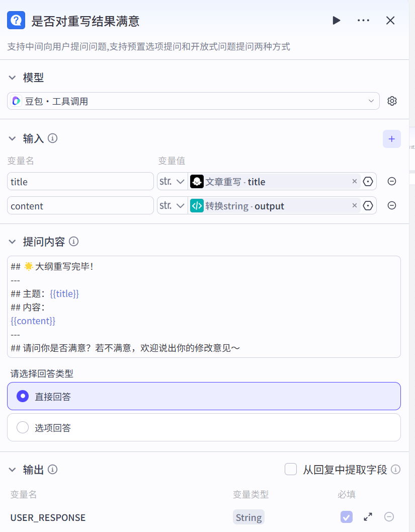This screenshot has width=415, height=532.
Task: Collapse the 输出 section
Action: pyautogui.click(x=13, y=470)
